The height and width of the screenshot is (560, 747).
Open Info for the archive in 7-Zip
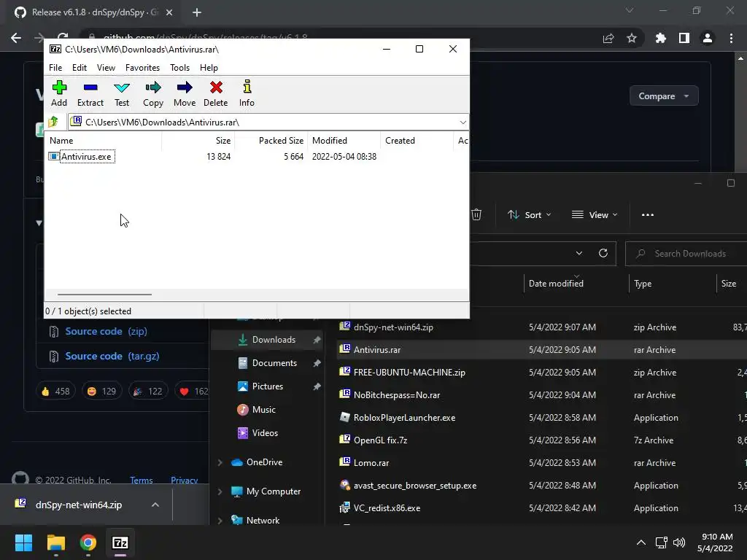click(x=247, y=93)
